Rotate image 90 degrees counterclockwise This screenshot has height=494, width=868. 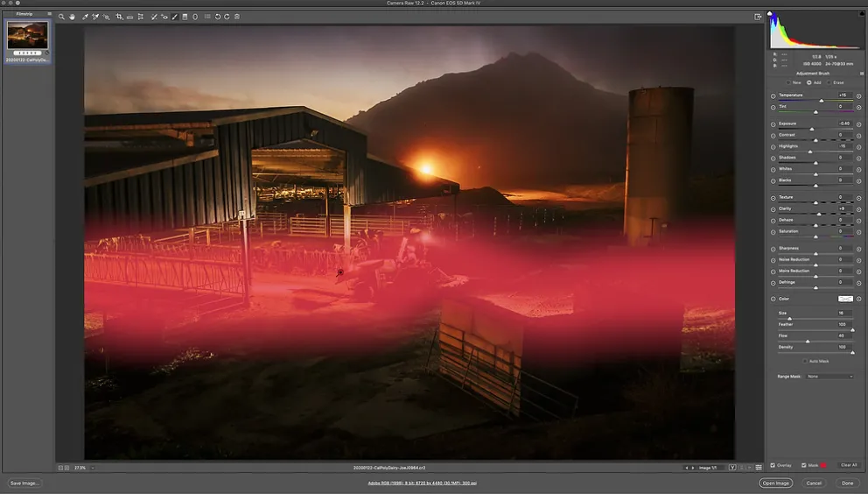pos(218,17)
